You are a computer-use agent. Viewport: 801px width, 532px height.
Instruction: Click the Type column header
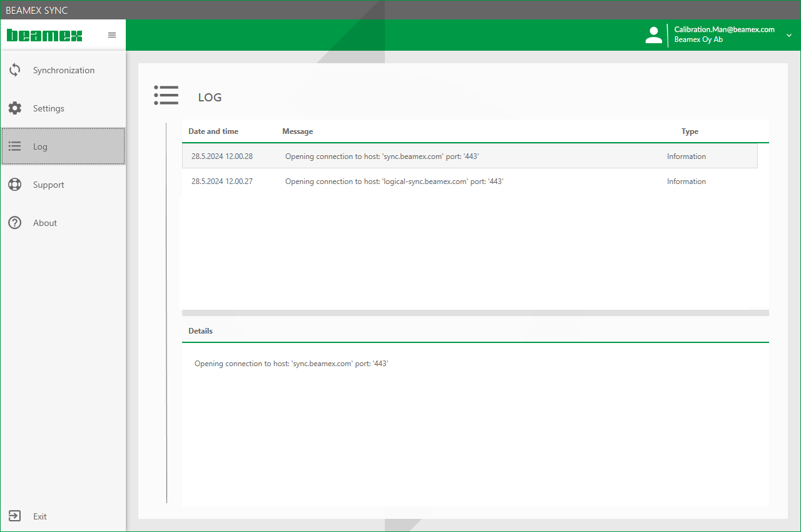tap(690, 131)
